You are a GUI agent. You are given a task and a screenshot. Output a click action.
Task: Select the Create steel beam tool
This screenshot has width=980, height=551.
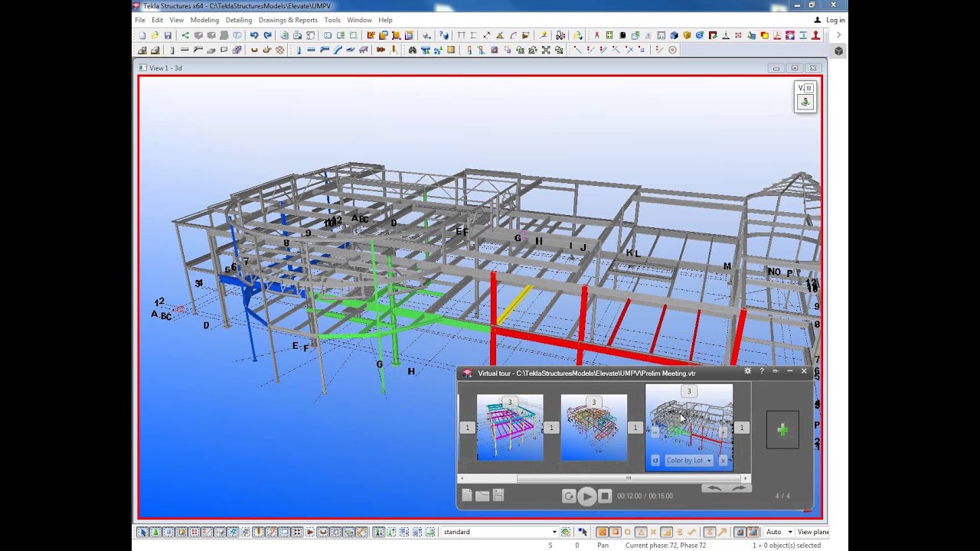[x=312, y=51]
